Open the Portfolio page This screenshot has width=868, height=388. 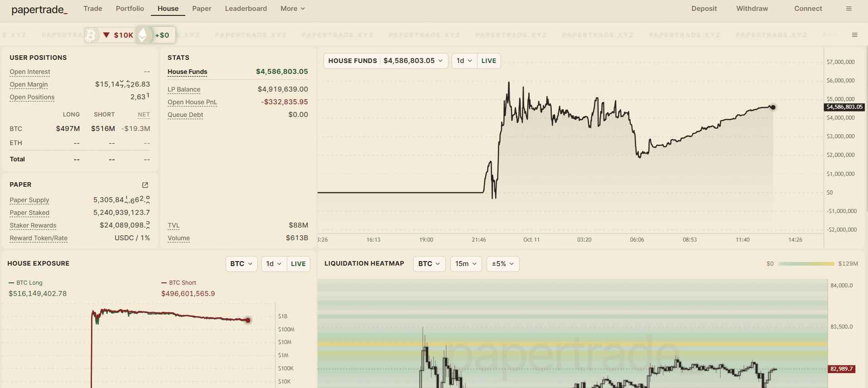point(130,9)
